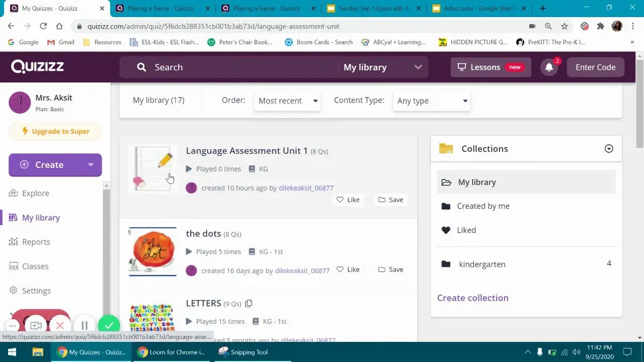Screen dimensions: 644x362
Task: Expand the Create button dropdown arrow
Action: (91, 165)
